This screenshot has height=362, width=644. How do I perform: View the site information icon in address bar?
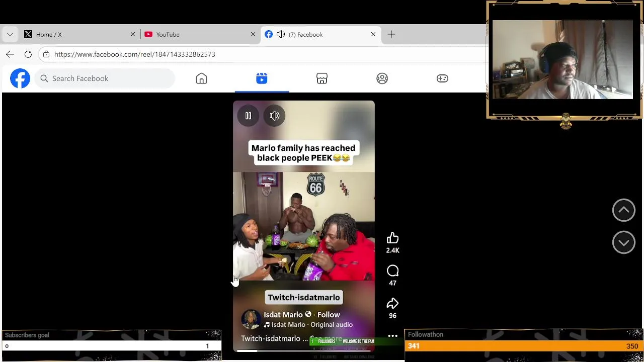(46, 54)
